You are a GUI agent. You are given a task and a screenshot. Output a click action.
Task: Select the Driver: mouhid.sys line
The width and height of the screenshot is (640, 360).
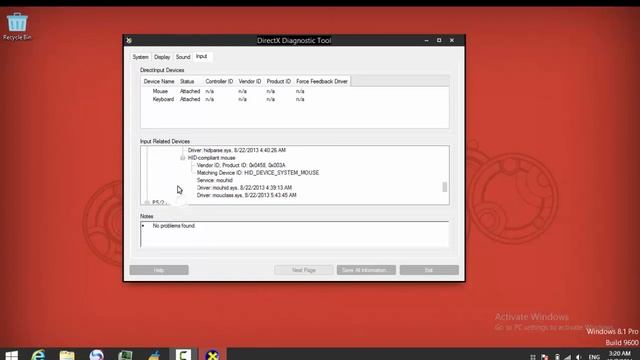[x=244, y=188]
